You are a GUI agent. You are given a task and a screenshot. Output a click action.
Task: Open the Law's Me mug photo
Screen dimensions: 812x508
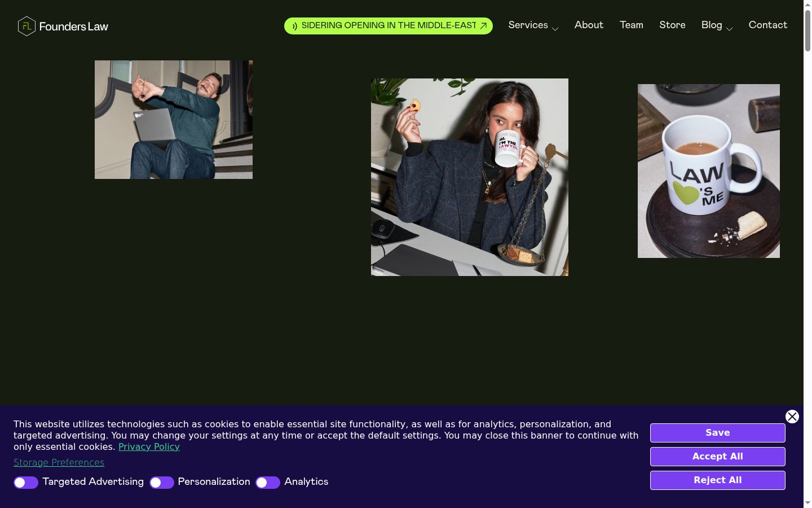(709, 171)
